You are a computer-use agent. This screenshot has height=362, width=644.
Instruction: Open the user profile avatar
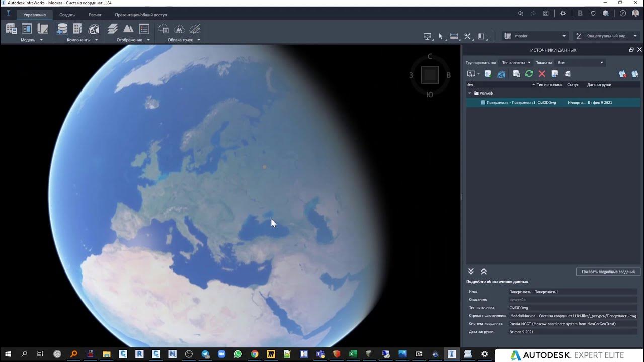tap(635, 14)
